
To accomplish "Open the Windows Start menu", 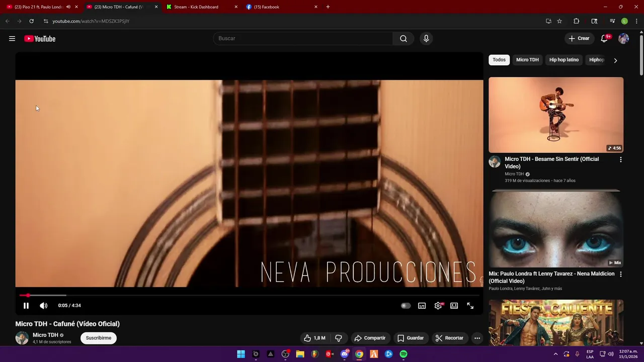I will pos(241,354).
